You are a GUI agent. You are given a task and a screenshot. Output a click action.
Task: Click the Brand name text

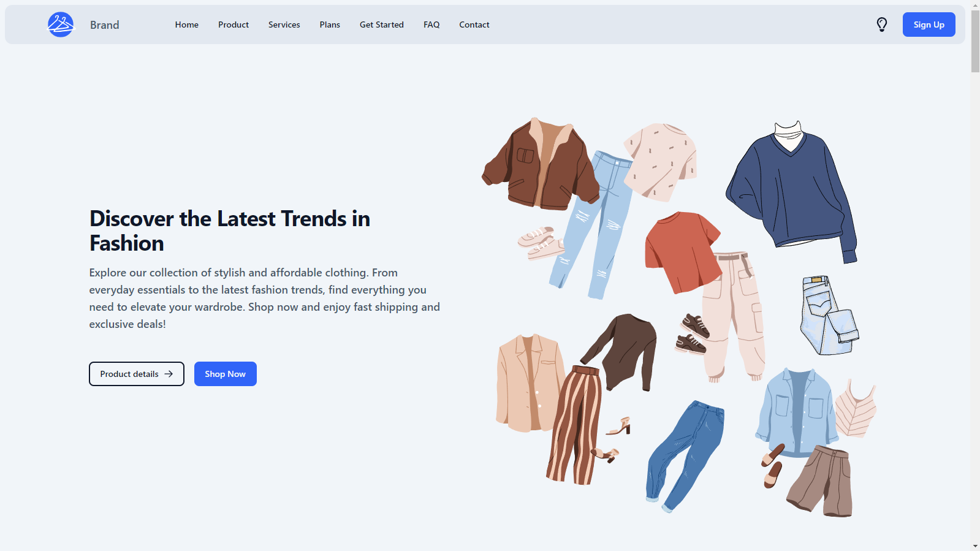point(105,25)
